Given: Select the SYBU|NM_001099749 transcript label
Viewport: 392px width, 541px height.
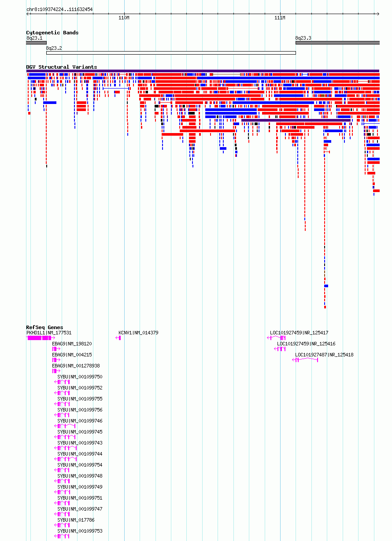Looking at the screenshot, I should pyautogui.click(x=80, y=487).
